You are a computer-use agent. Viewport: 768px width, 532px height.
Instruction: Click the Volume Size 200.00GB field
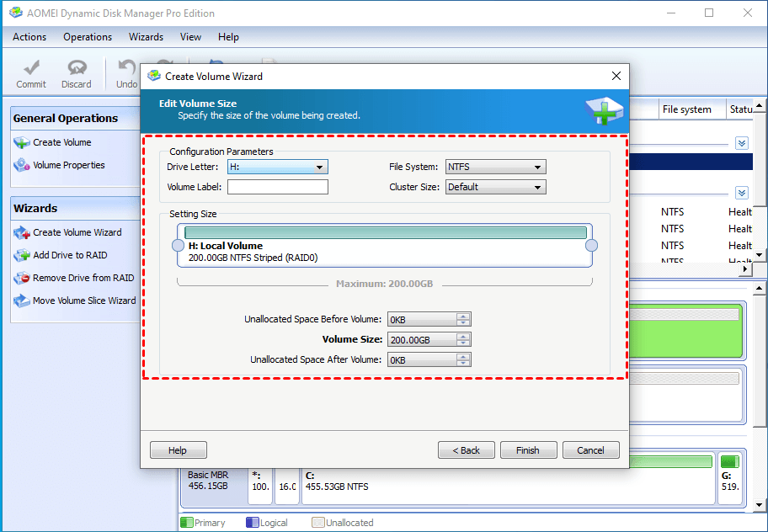pos(422,340)
